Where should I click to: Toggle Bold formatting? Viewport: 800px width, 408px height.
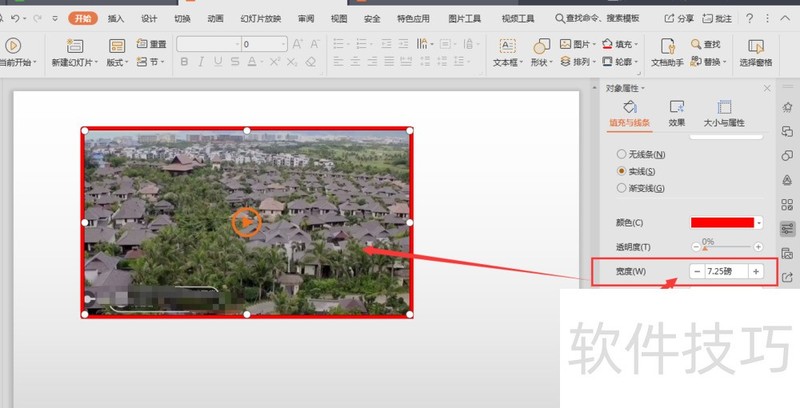tap(184, 62)
